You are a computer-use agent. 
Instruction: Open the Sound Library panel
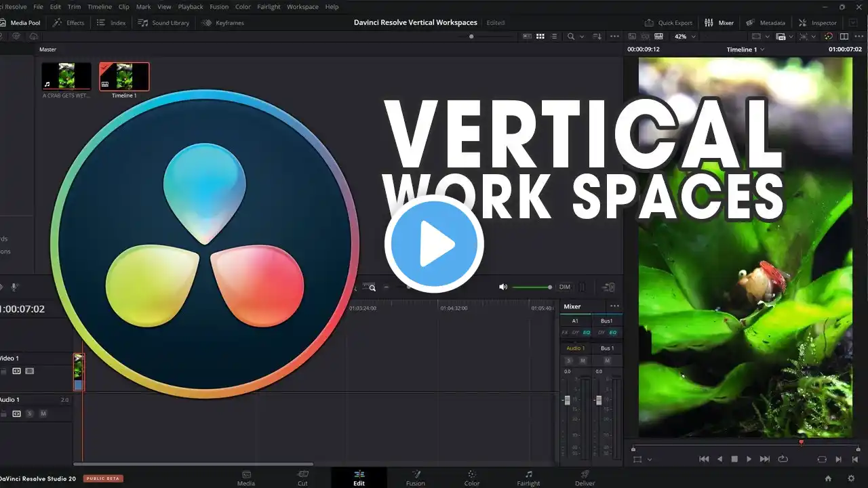[x=163, y=22]
